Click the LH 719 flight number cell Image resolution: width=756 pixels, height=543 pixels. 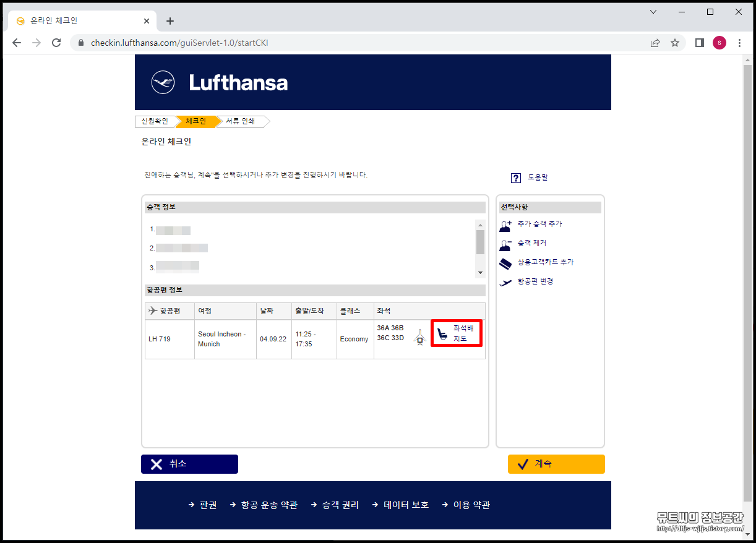click(x=170, y=339)
